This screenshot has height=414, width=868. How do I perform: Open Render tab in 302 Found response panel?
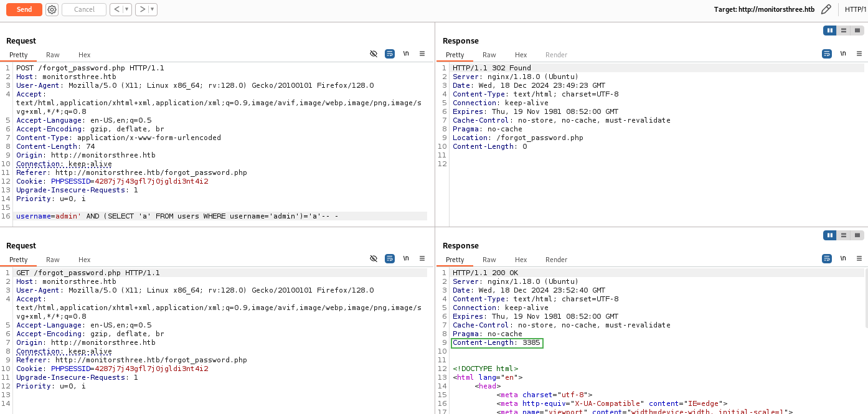557,55
